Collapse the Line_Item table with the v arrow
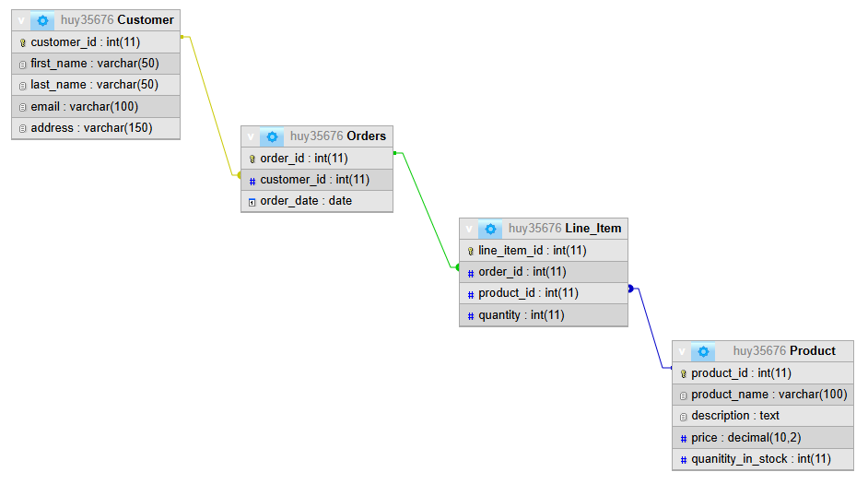Screen dimensions: 868x484 point(469,229)
